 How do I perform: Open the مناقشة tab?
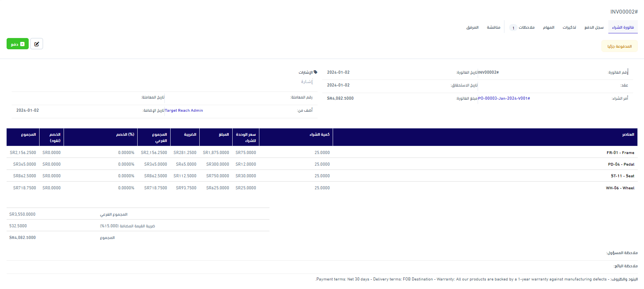[x=493, y=28]
